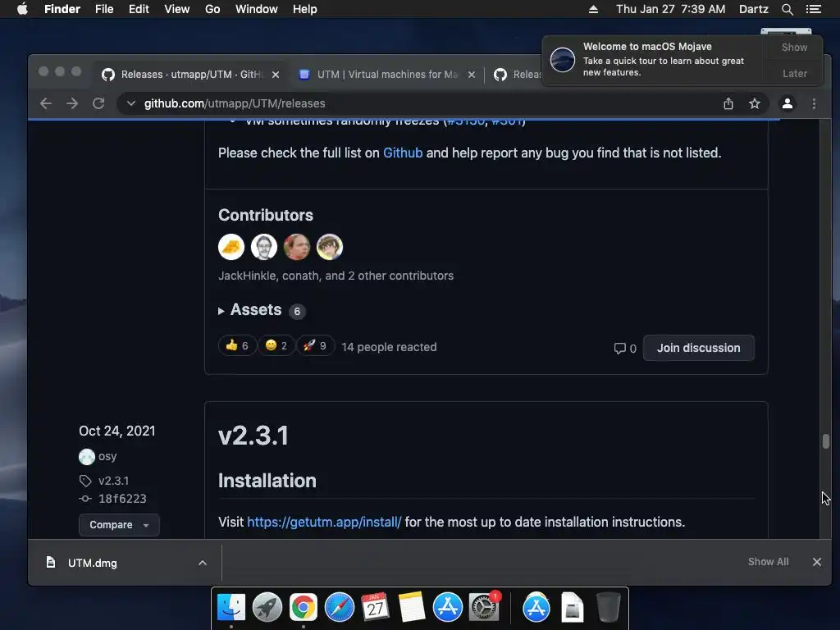Open Google Chrome from the Dock
Image resolution: width=840 pixels, height=630 pixels.
[x=304, y=608]
